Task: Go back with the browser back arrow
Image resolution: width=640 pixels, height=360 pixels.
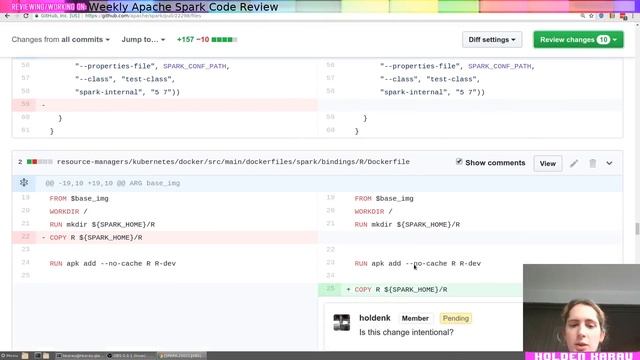Action: pos(7,16)
